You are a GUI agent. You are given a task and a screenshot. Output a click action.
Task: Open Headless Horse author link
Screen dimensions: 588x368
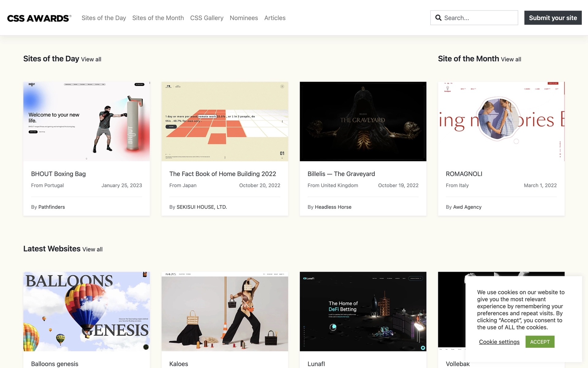(x=333, y=207)
